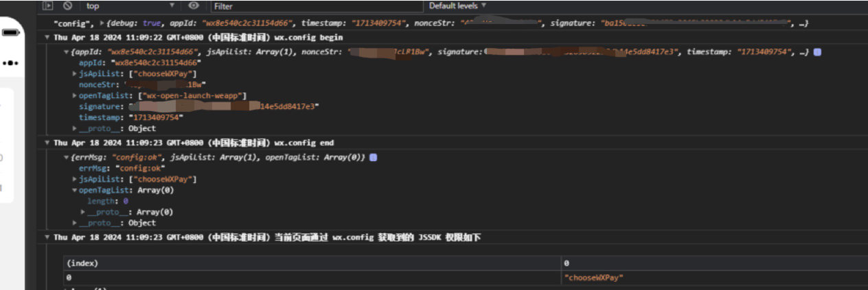Screen dimensions: 868x290
Task: Select the nonceStr property row
Action: pos(143,85)
